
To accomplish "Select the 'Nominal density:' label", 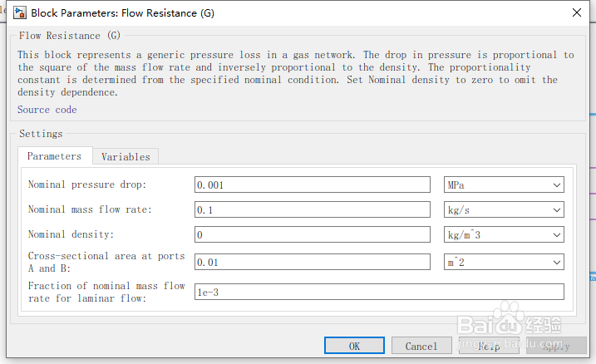I will 71,234.
